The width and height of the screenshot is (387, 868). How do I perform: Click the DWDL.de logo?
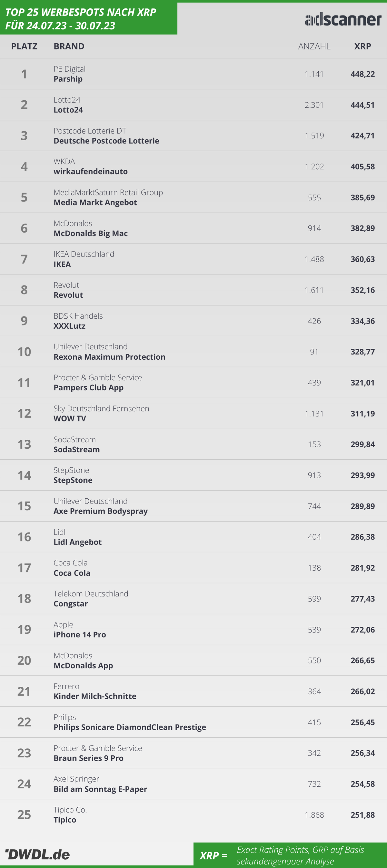pyautogui.click(x=37, y=854)
